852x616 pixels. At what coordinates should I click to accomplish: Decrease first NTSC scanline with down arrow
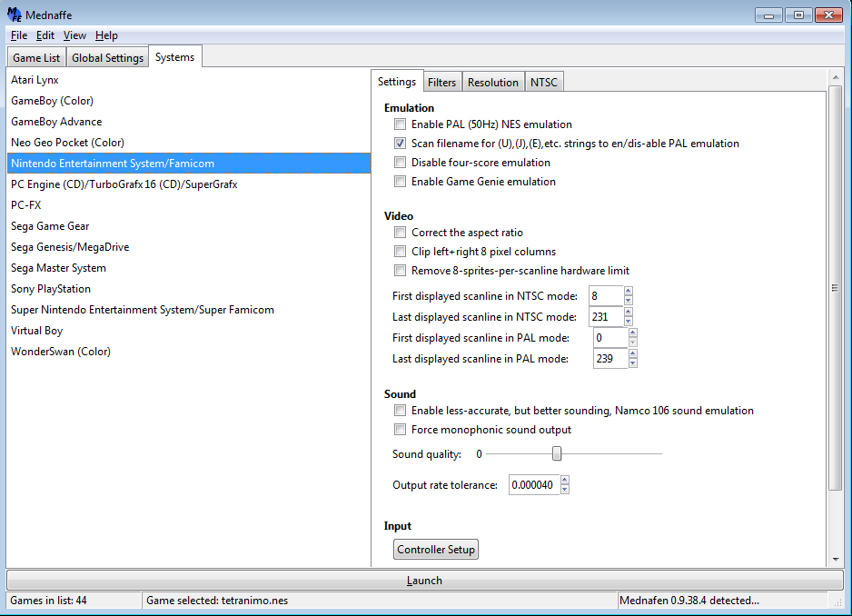[629, 301]
